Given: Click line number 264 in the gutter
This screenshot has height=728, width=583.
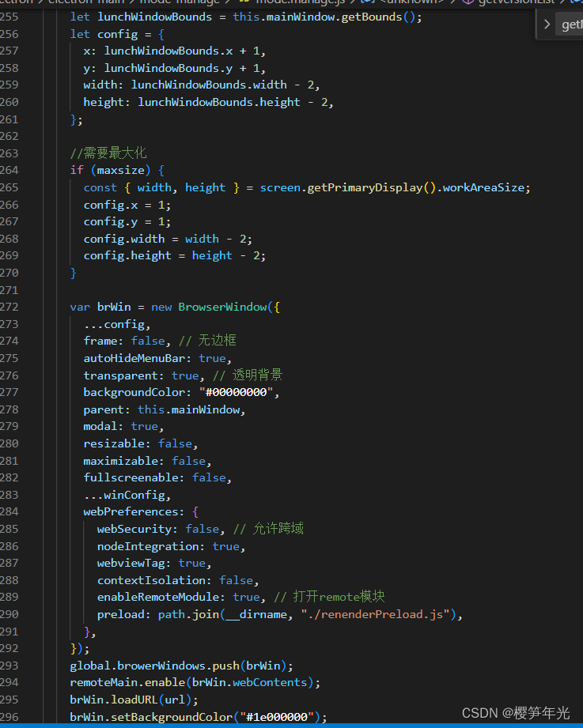Looking at the screenshot, I should (9, 170).
